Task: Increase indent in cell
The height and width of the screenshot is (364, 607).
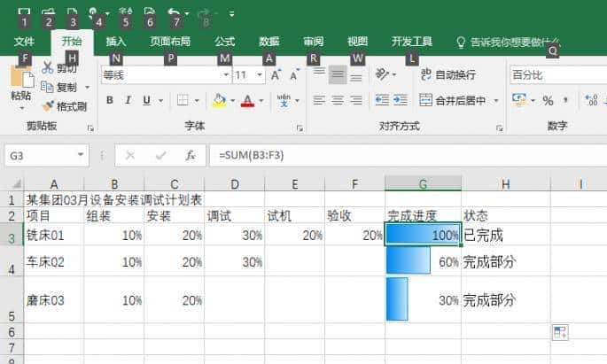Action: pos(401,100)
